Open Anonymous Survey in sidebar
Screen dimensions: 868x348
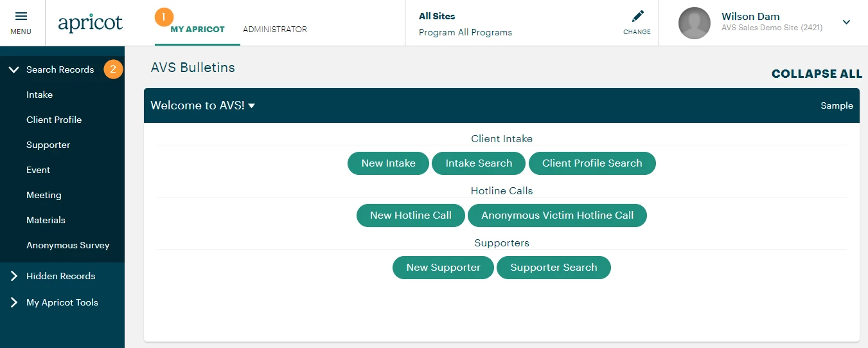point(68,245)
